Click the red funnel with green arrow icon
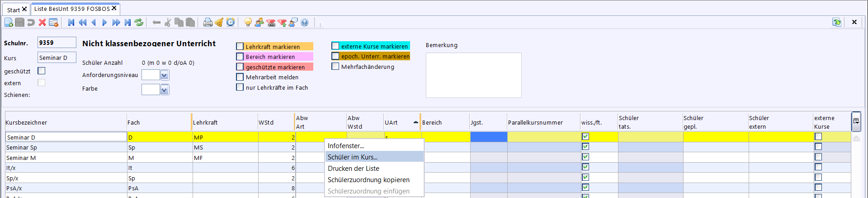This screenshot has width=868, height=198. [x=282, y=22]
